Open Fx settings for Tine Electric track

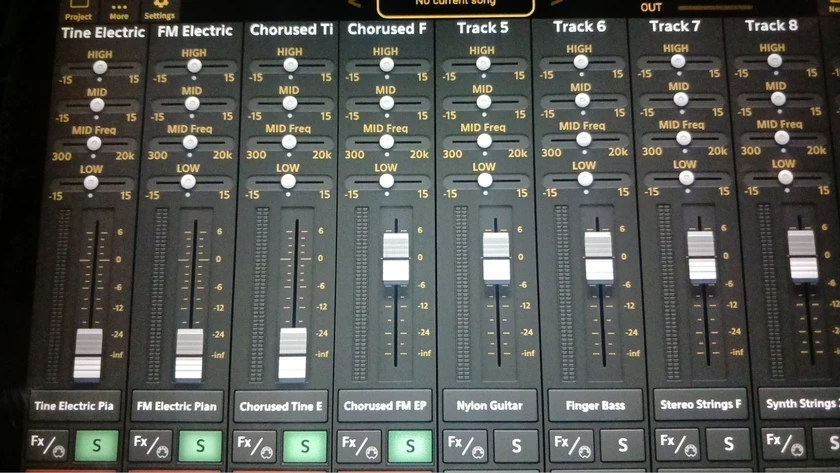click(47, 443)
